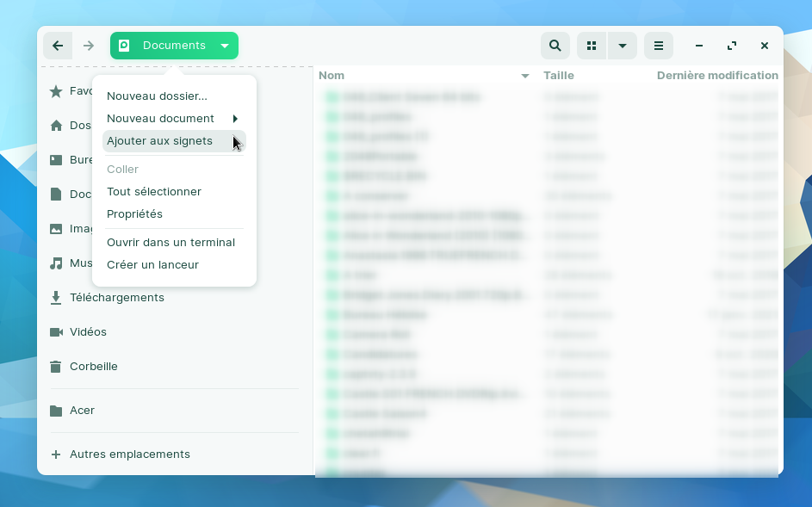
Task: Choose Tout sélectionner in the menu
Action: pos(154,192)
